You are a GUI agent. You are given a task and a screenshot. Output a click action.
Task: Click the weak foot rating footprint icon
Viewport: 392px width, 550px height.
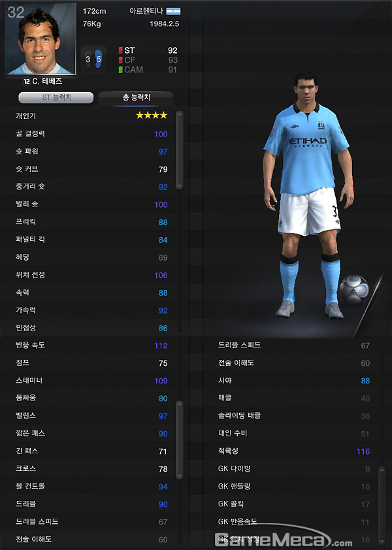(x=88, y=59)
